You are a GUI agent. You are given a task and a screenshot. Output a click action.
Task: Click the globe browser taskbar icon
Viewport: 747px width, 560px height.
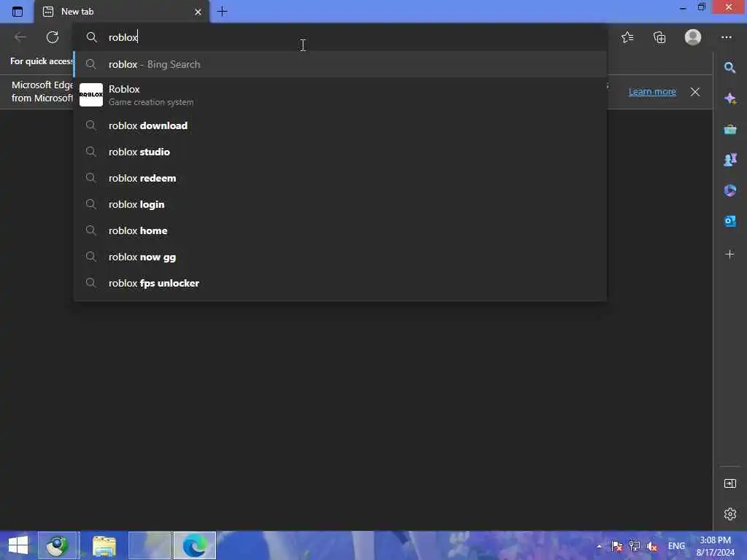point(57,545)
